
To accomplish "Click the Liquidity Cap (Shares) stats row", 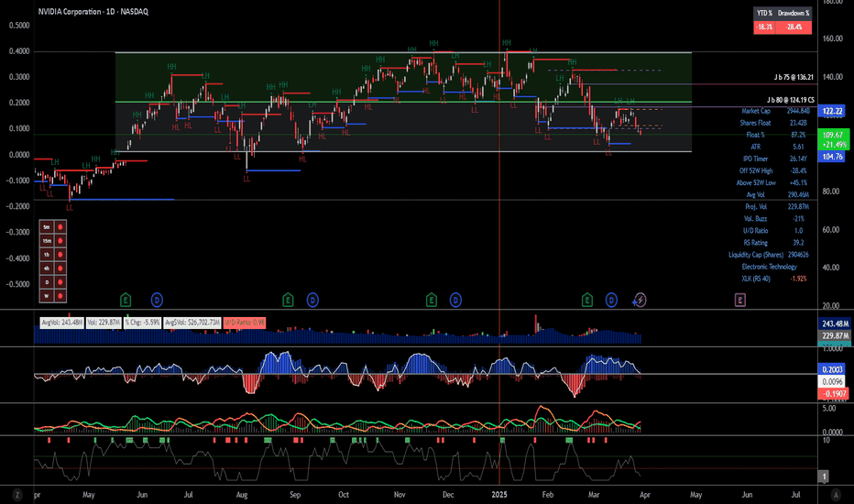I will pyautogui.click(x=769, y=255).
